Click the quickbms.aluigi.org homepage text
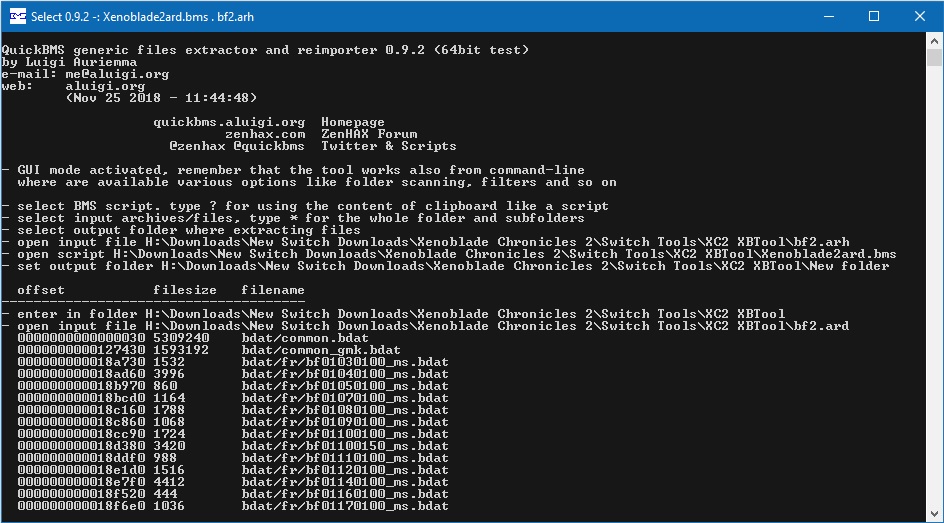The width and height of the screenshot is (944, 523). point(229,122)
